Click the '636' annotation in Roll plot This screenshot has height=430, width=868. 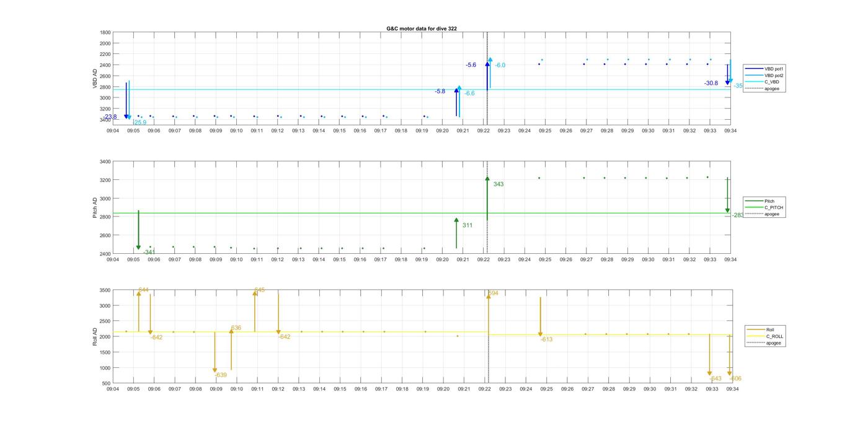[x=236, y=328]
